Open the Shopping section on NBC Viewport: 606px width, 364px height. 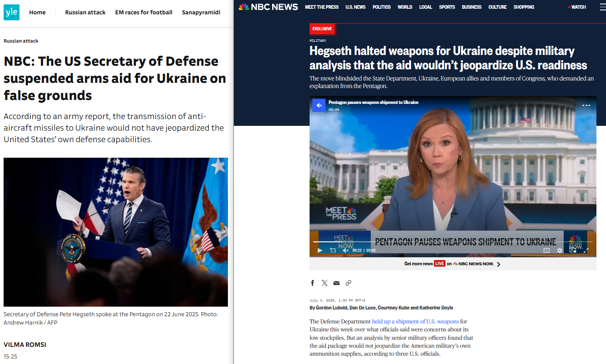coord(524,7)
